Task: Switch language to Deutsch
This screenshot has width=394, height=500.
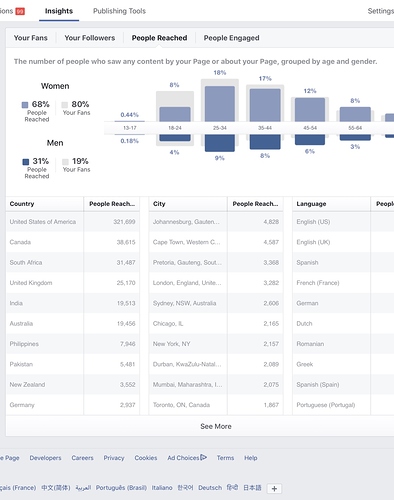Action: click(210, 488)
